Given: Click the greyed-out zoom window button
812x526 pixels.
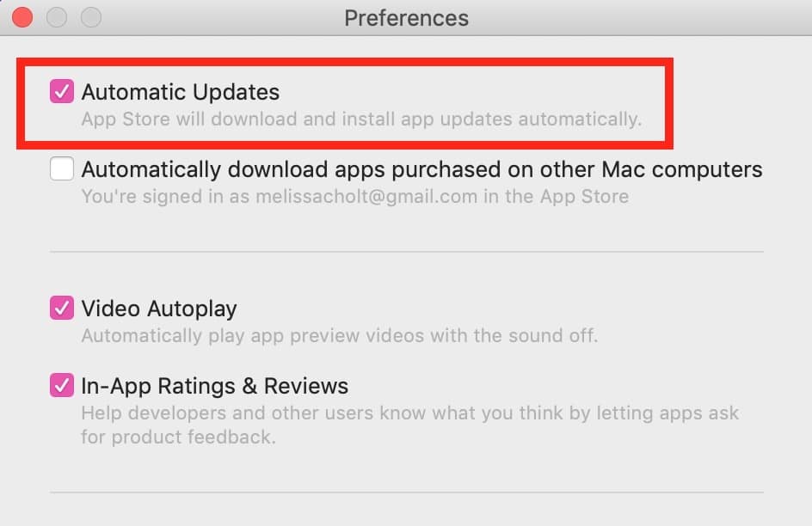Looking at the screenshot, I should click(x=91, y=17).
